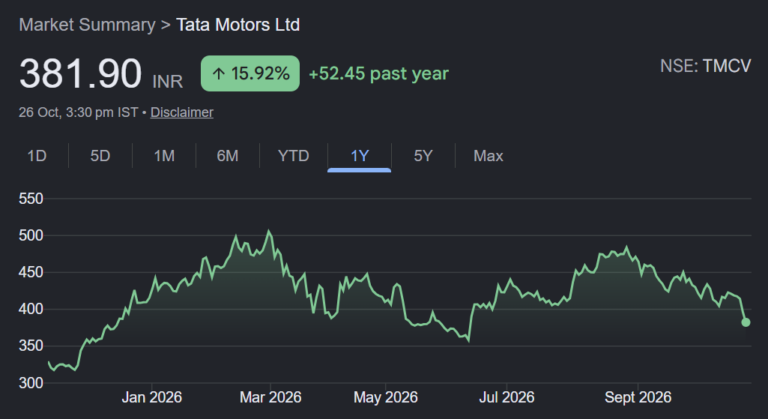Click the current price dot on chart
The image size is (768, 419).
point(745,322)
